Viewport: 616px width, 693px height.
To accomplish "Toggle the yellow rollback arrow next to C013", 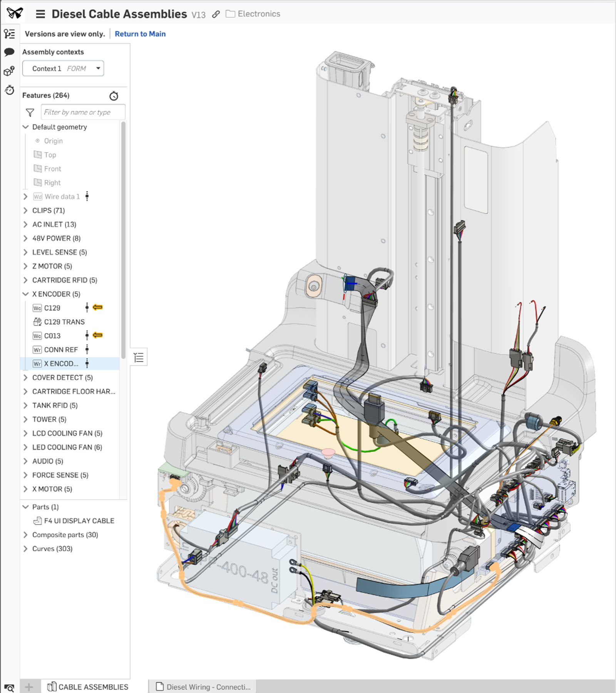I will click(x=98, y=336).
